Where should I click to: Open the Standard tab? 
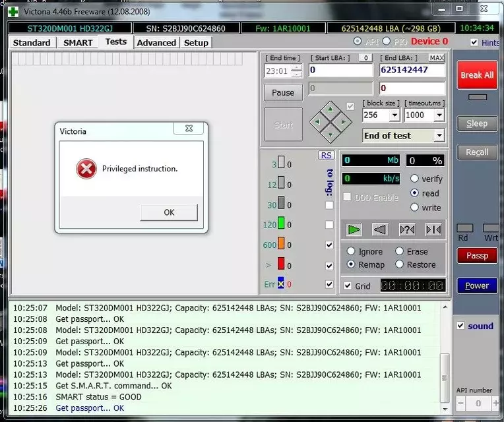(x=32, y=43)
